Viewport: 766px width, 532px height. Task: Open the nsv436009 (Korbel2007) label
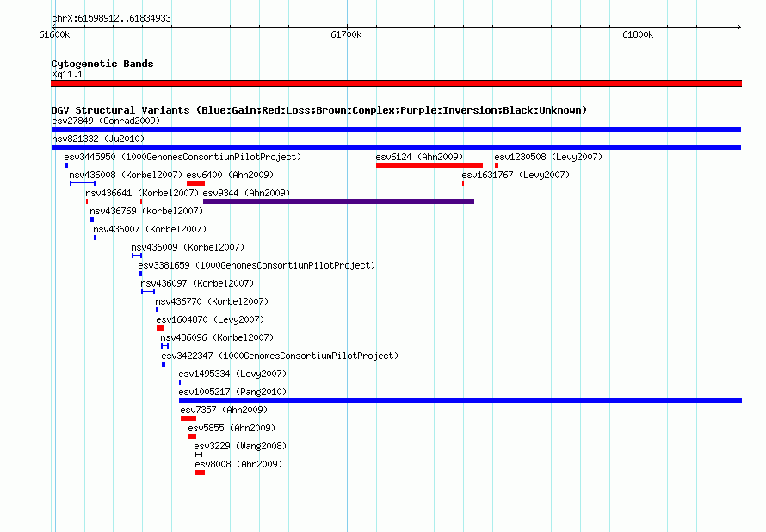click(188, 247)
